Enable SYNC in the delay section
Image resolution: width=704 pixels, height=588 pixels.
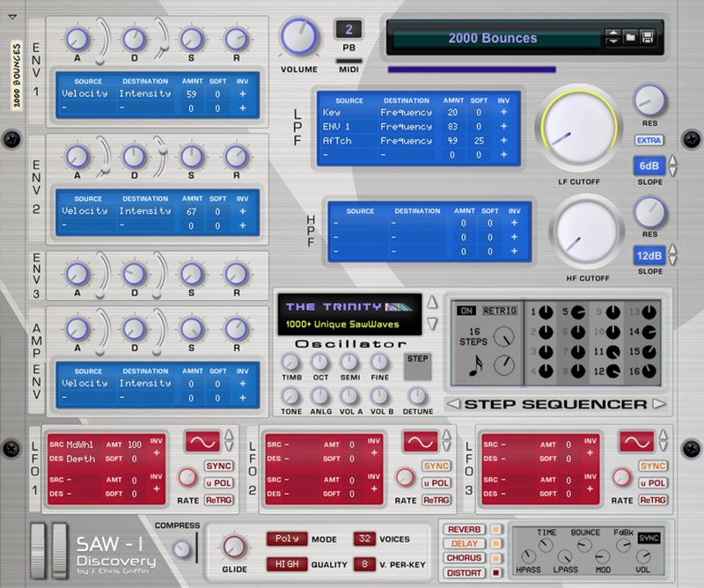point(649,539)
